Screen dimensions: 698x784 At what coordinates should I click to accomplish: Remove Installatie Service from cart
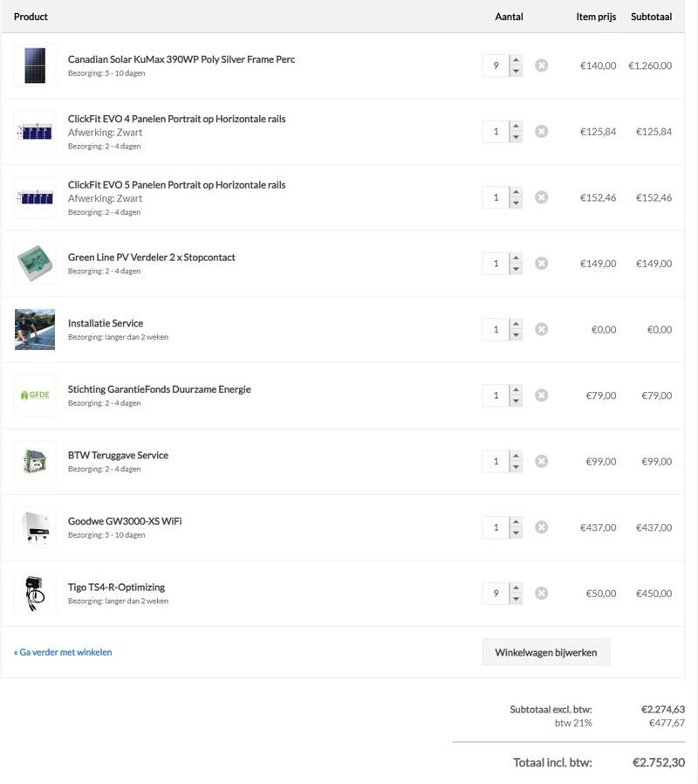click(541, 329)
